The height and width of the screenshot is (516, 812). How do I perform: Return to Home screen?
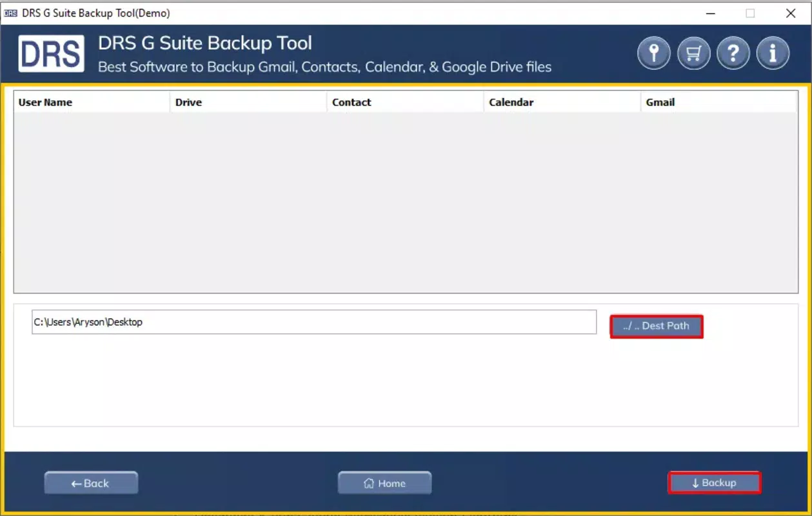pyautogui.click(x=385, y=483)
